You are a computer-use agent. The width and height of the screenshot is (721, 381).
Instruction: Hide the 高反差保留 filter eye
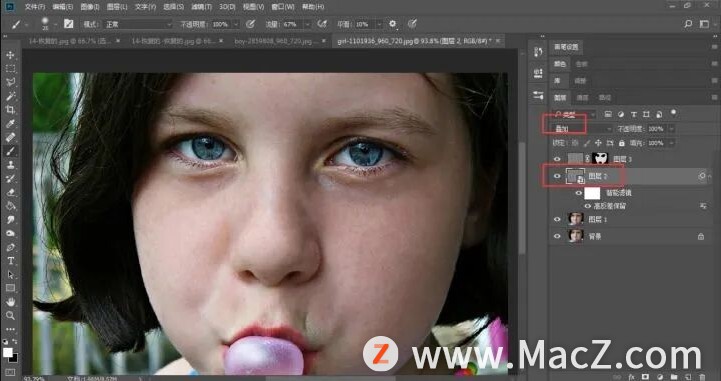pyautogui.click(x=588, y=206)
